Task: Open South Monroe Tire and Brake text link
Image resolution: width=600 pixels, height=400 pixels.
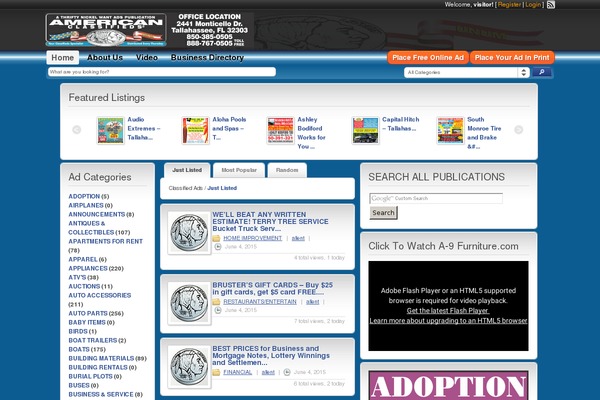Action: pos(484,133)
